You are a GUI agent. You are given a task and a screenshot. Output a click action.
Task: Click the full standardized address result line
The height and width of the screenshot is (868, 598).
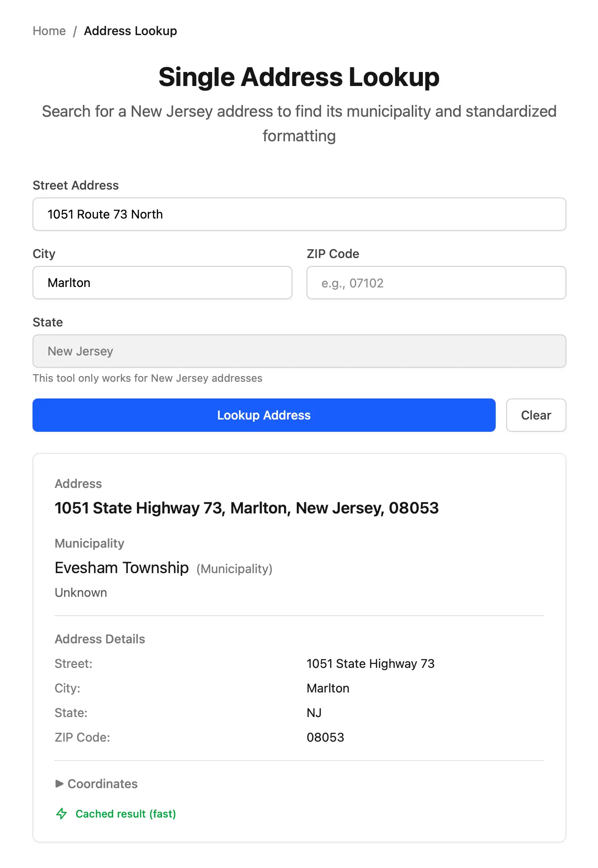tap(246, 508)
